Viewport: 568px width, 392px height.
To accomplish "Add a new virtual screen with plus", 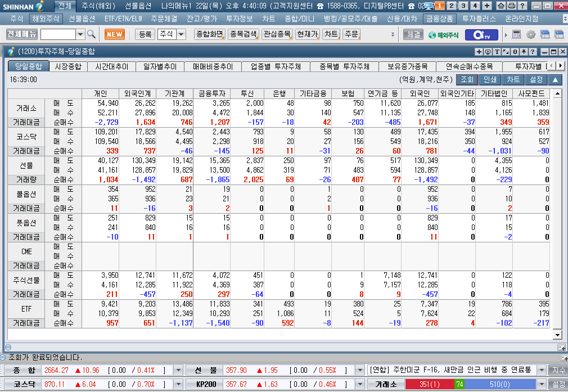I will tap(487, 6).
